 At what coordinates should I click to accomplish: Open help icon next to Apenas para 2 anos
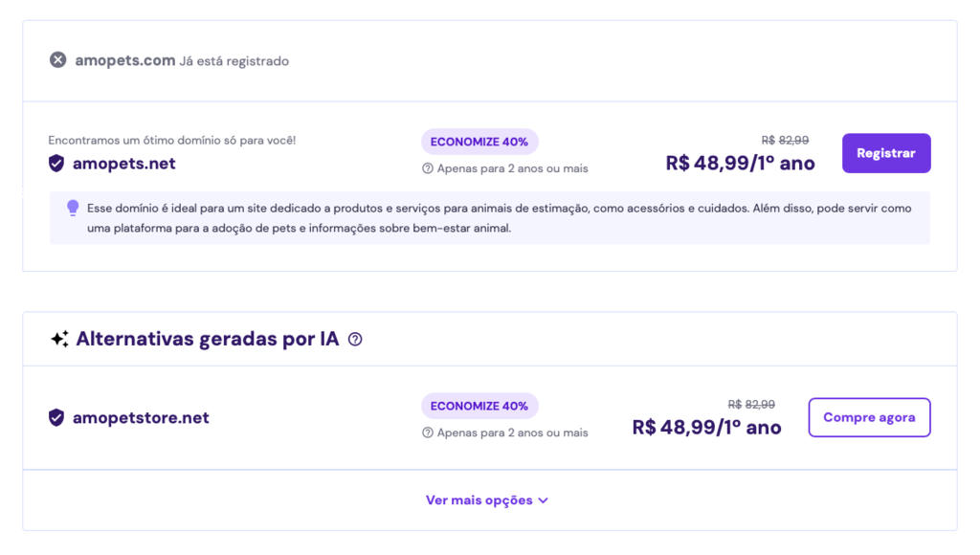tap(428, 166)
